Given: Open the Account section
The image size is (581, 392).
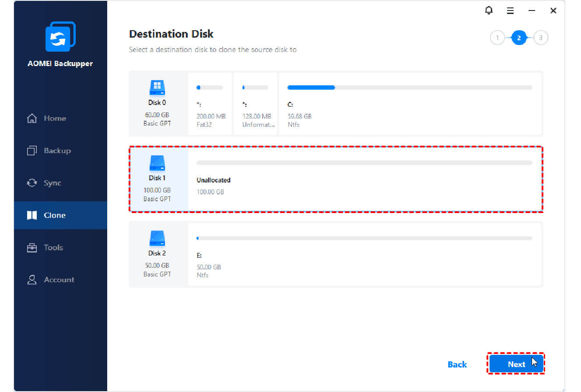Looking at the screenshot, I should coord(60,280).
